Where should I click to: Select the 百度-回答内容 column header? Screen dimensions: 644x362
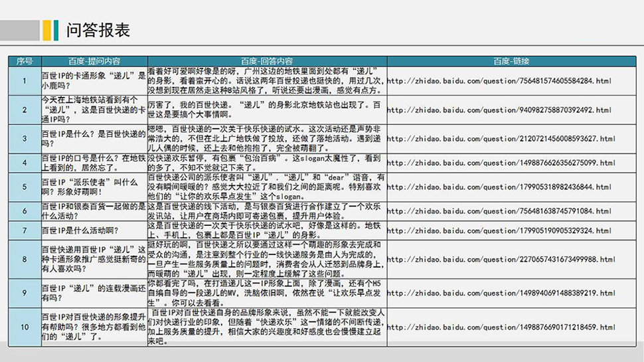[266, 61]
